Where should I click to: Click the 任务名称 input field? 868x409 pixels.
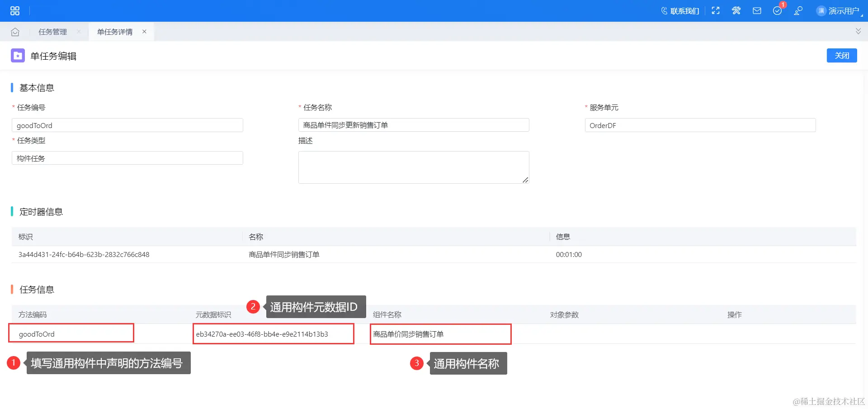click(x=414, y=125)
